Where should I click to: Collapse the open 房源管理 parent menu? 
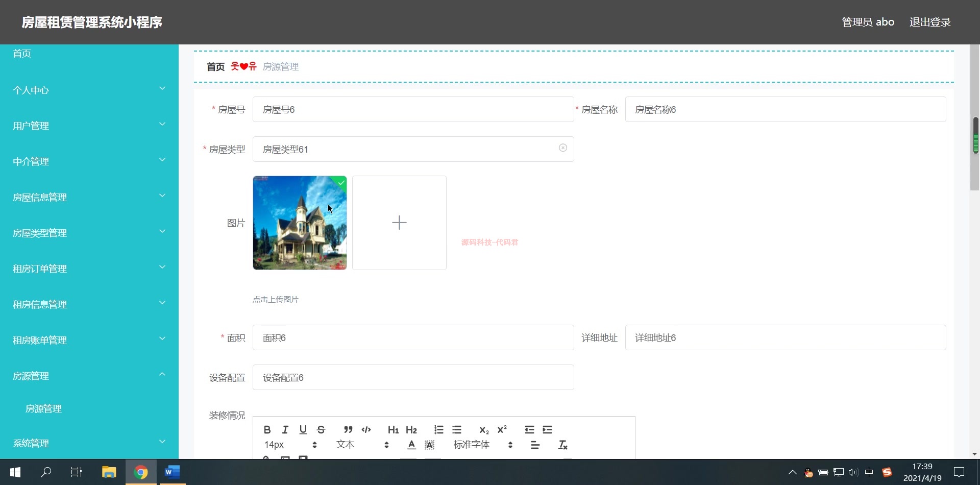pyautogui.click(x=89, y=376)
